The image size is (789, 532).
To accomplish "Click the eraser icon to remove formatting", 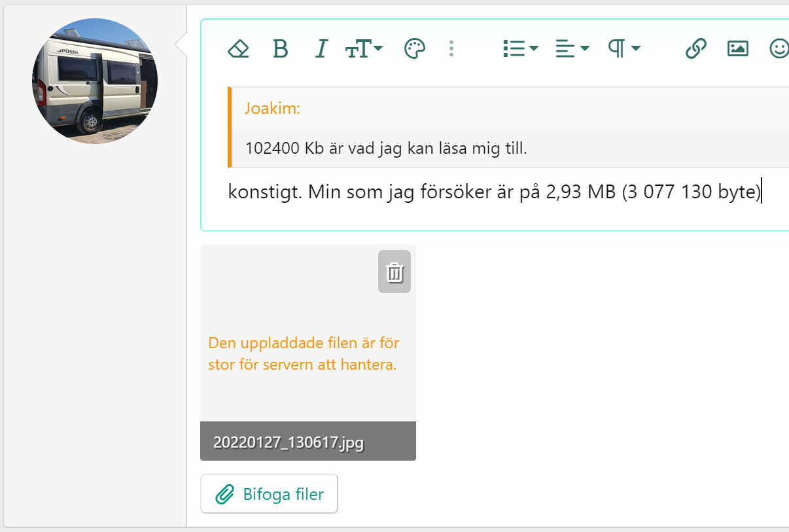I will point(238,49).
